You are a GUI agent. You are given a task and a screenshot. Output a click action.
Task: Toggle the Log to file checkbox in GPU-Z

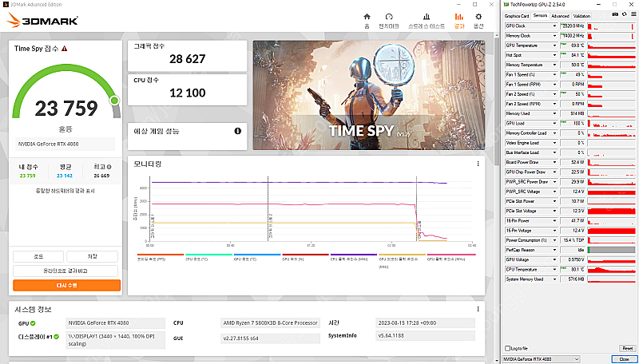click(507, 349)
